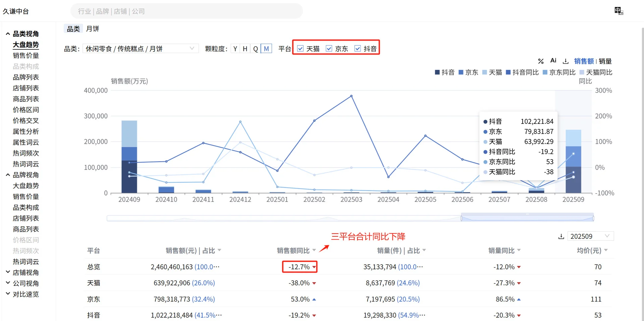The height and width of the screenshot is (321, 644).
Task: Click the 抖音 row label in table
Action: click(x=94, y=315)
